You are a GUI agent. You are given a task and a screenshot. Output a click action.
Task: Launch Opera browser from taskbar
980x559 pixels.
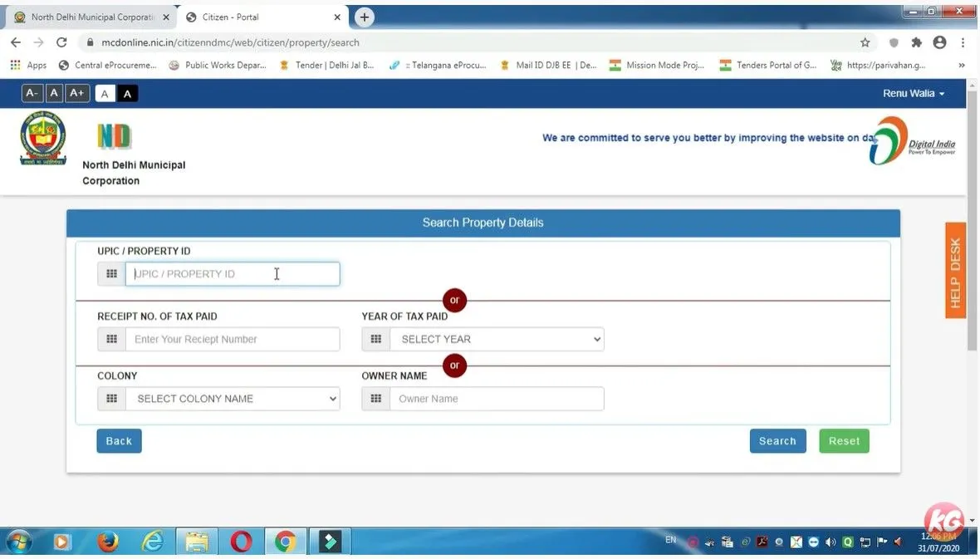241,542
